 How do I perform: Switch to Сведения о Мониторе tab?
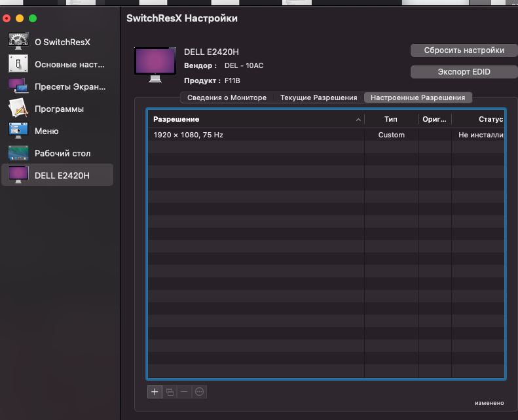click(x=227, y=97)
